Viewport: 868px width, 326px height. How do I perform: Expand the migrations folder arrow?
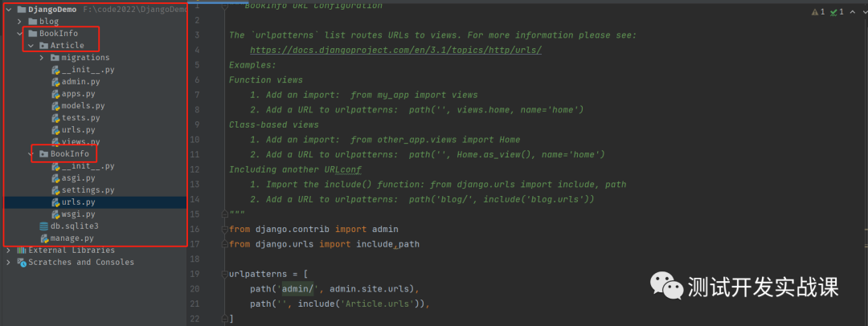pos(43,58)
